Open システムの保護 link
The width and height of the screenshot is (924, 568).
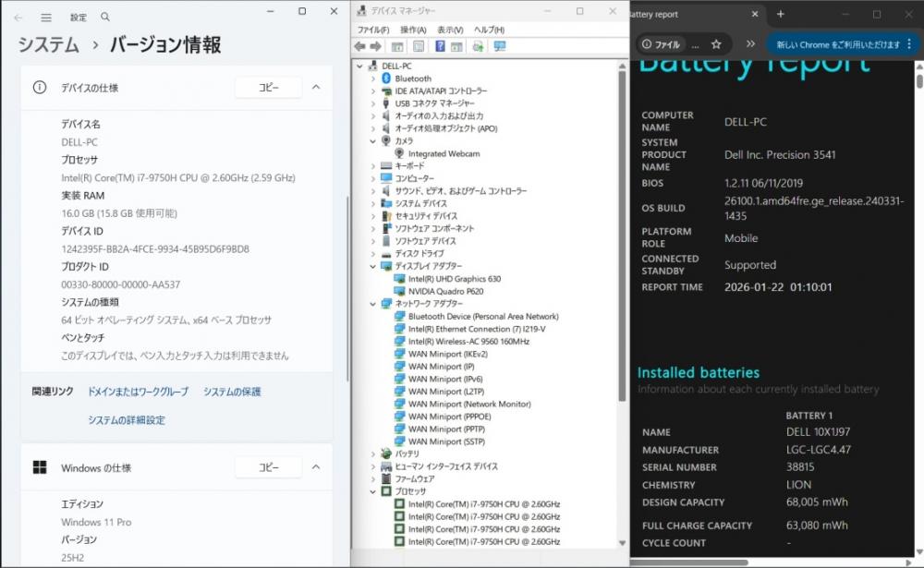pyautogui.click(x=232, y=392)
